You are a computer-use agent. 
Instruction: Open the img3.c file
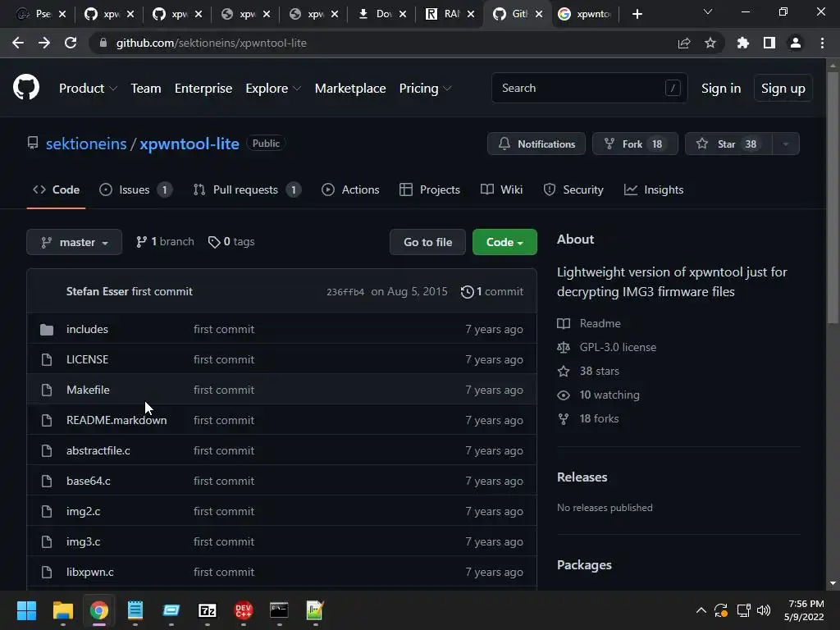[83, 541]
